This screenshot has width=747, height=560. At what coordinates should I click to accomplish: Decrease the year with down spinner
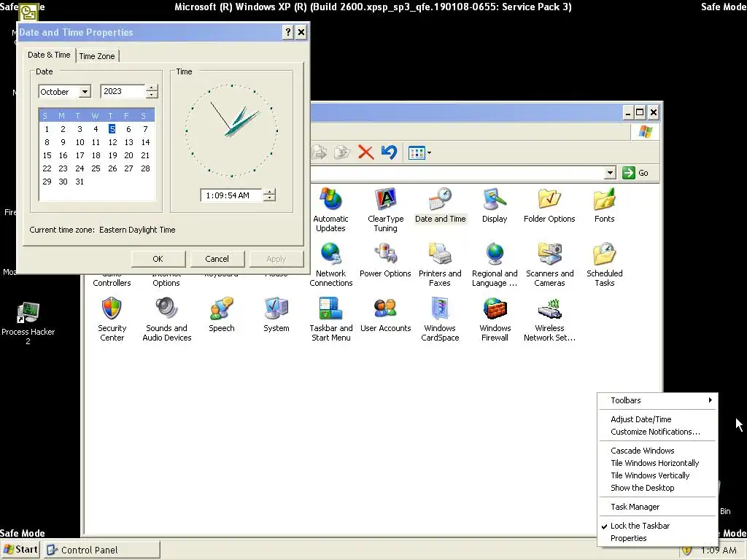pos(152,95)
